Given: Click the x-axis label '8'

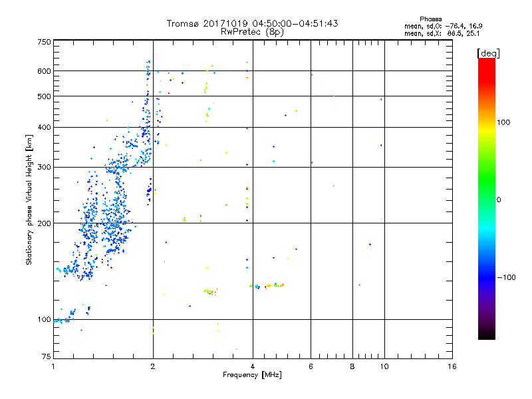Looking at the screenshot, I should 352,366.
